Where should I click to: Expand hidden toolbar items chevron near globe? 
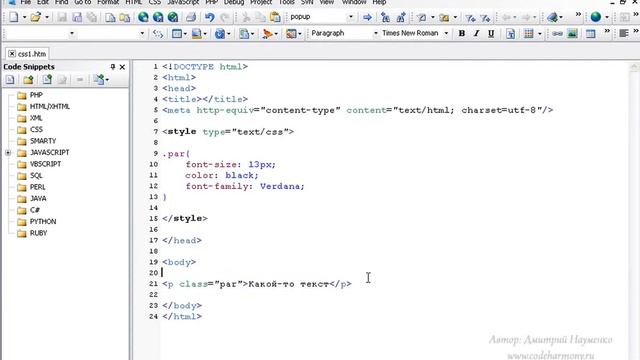coord(578,15)
